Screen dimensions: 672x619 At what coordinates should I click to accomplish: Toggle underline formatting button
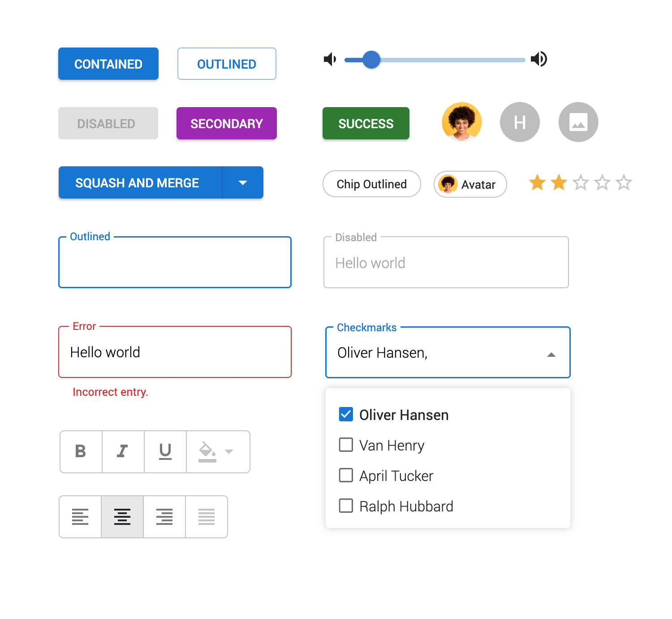pos(165,451)
